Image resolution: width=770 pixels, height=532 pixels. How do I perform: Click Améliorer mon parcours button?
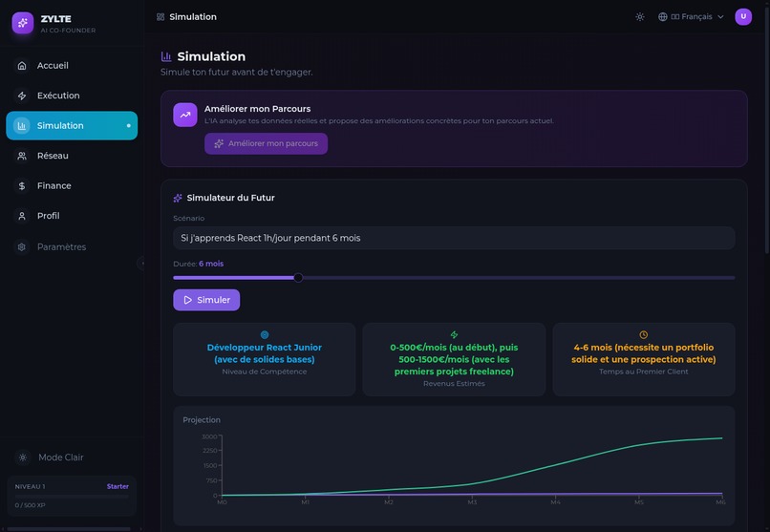(266, 144)
